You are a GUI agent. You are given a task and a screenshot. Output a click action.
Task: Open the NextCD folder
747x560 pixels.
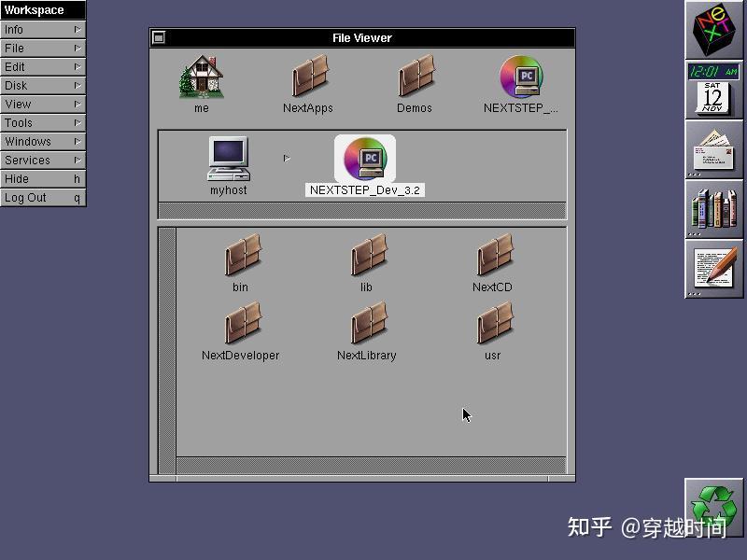pos(495,255)
